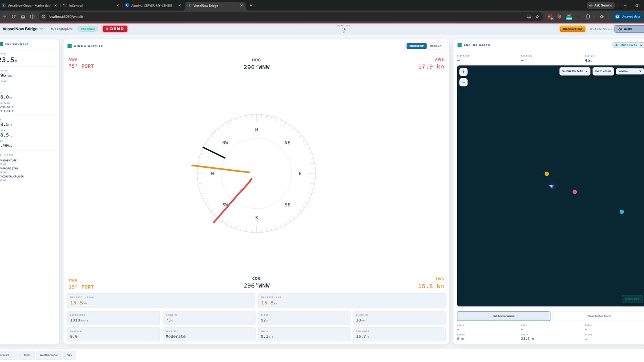The height and width of the screenshot is (362, 644).
Task: Click the Anchor Watch radius 45 m value
Action: [x=588, y=60]
